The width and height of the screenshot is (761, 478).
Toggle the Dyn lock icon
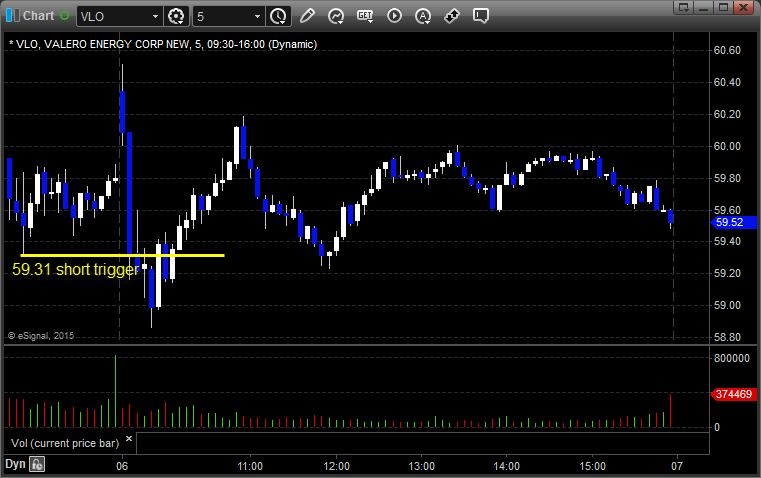[37, 464]
